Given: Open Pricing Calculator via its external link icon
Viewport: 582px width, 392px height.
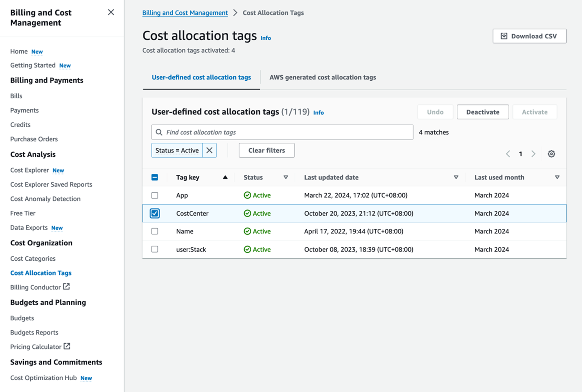Looking at the screenshot, I should pos(67,346).
